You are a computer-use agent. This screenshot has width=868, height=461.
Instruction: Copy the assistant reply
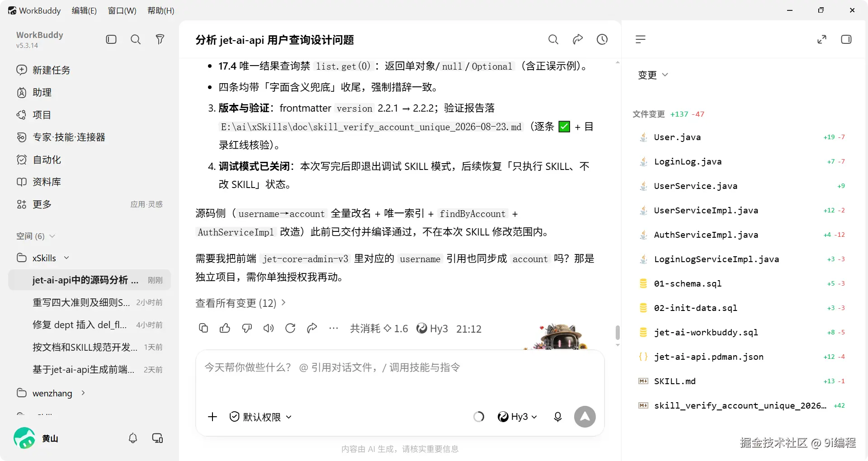(x=203, y=328)
